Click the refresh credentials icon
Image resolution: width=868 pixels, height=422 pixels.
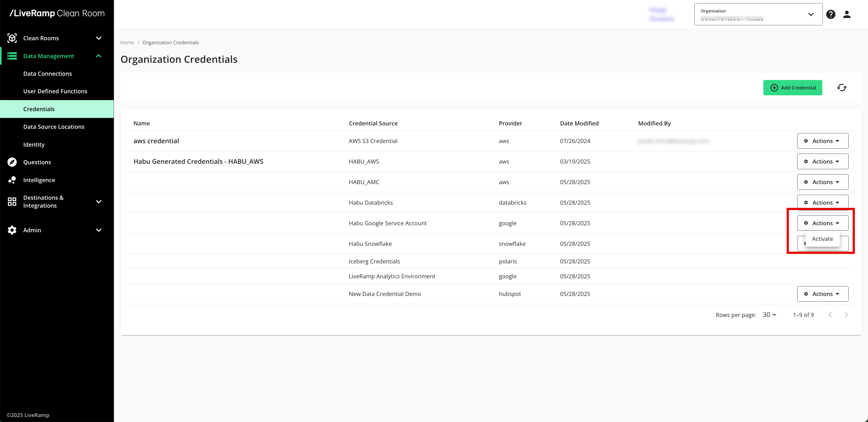coord(841,88)
